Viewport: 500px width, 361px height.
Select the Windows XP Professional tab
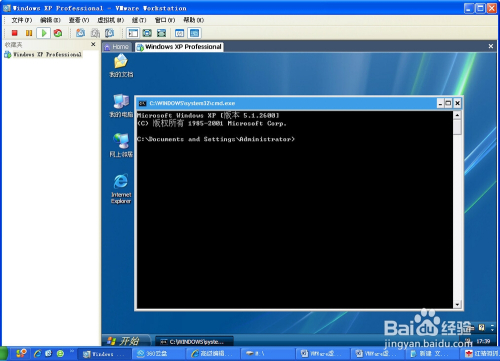coord(179,47)
